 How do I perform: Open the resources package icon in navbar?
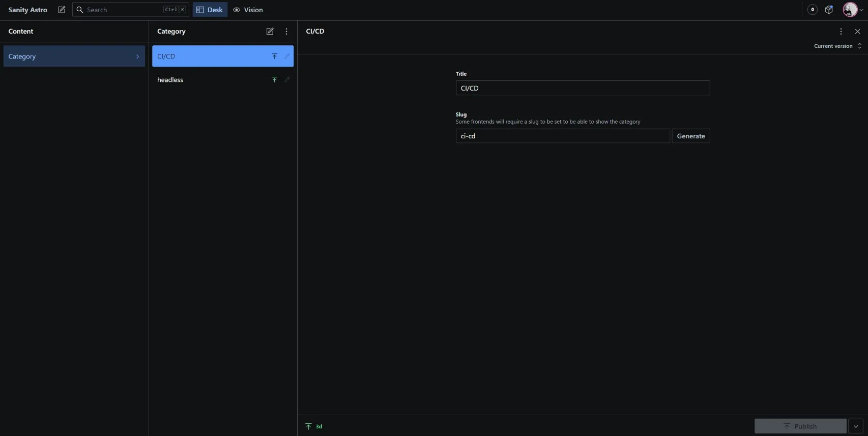click(x=829, y=10)
